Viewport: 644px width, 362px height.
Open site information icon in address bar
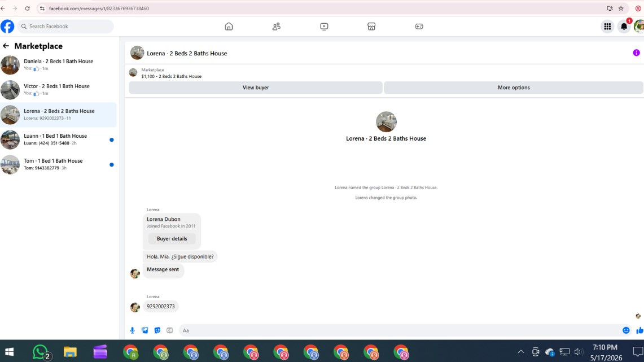(42, 8)
